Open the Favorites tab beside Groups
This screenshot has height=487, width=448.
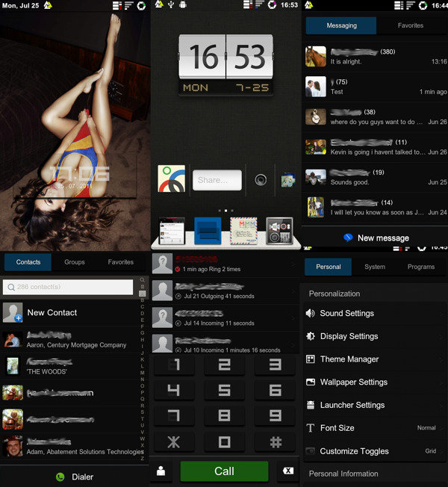pos(120,262)
